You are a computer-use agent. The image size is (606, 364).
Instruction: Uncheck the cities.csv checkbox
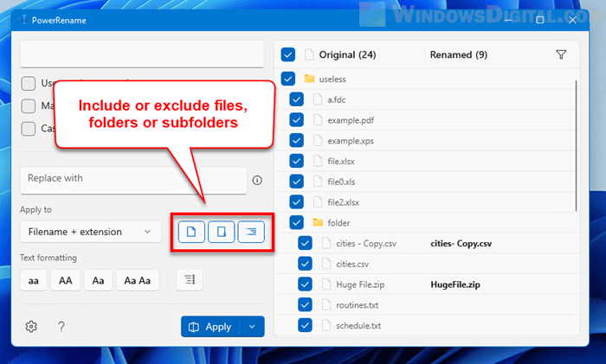tap(305, 264)
